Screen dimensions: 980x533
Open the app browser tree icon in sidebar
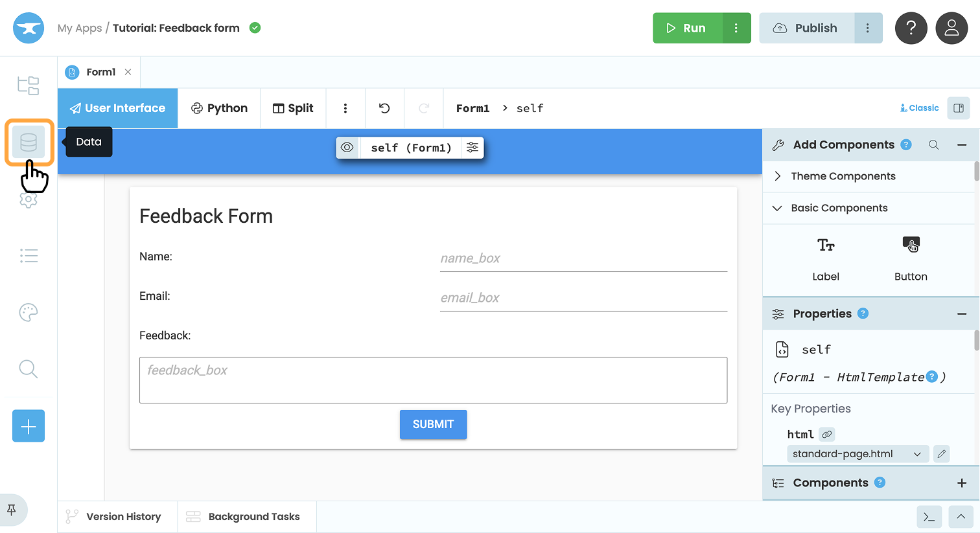pyautogui.click(x=29, y=85)
